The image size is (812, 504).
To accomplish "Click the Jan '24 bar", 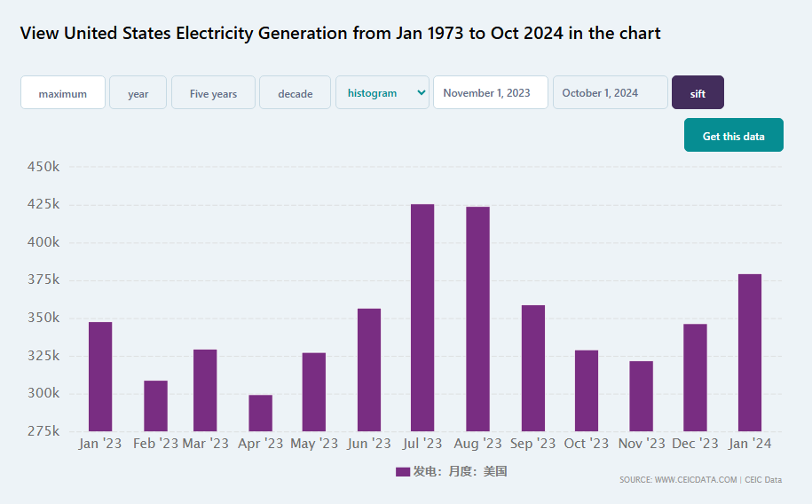I will 750,353.
